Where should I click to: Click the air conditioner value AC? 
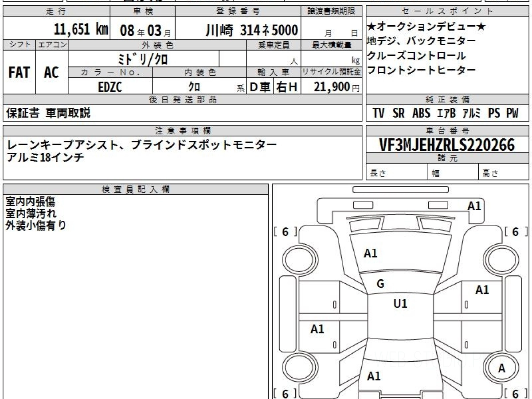tap(51, 73)
